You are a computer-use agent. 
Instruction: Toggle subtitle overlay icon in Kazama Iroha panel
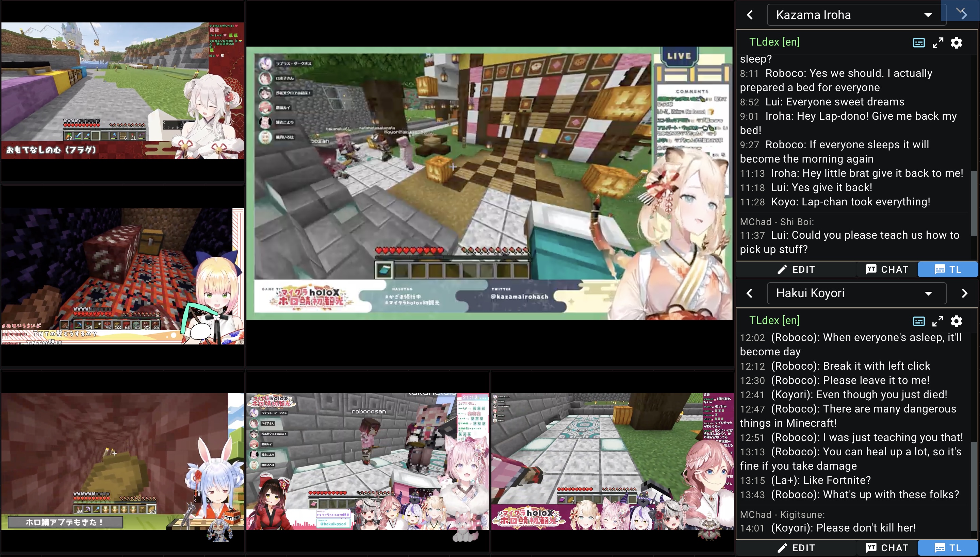pos(919,43)
